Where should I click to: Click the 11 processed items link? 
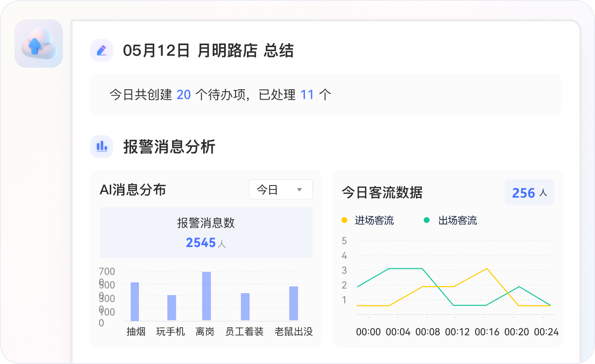coord(307,95)
